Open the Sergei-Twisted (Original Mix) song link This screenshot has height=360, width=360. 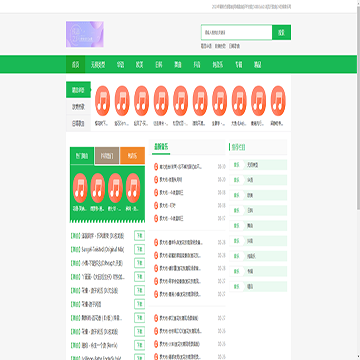point(103,249)
